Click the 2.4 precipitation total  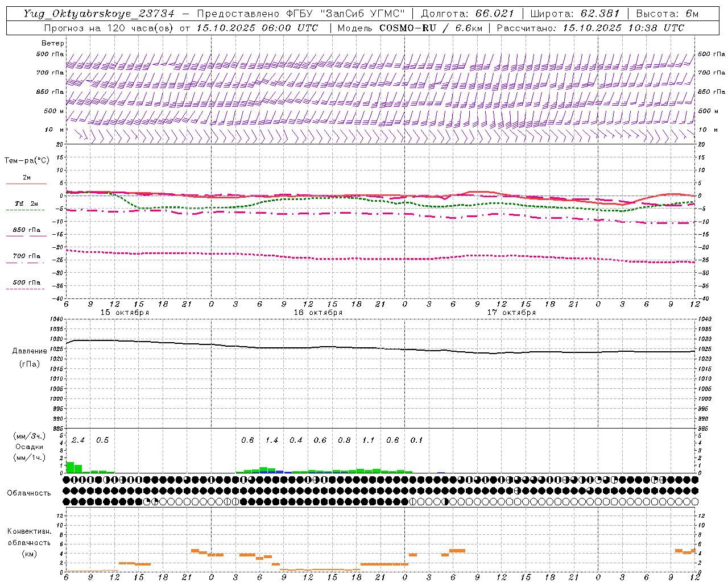[x=78, y=440]
